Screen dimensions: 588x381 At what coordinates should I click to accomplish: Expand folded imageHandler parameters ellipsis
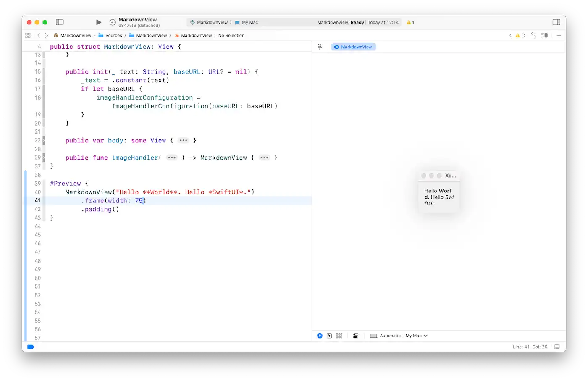coord(172,158)
